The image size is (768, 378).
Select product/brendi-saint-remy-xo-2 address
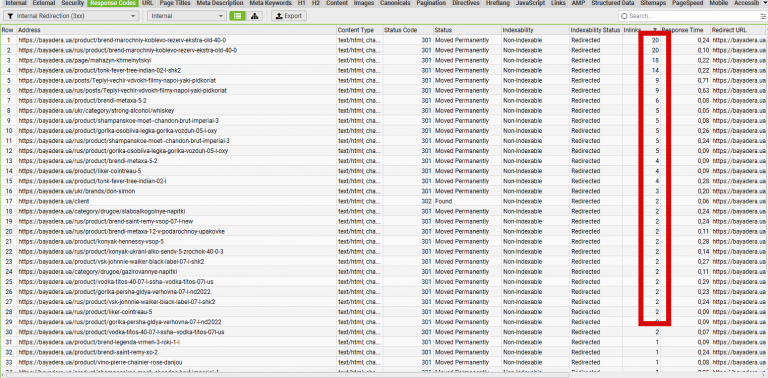point(88,352)
